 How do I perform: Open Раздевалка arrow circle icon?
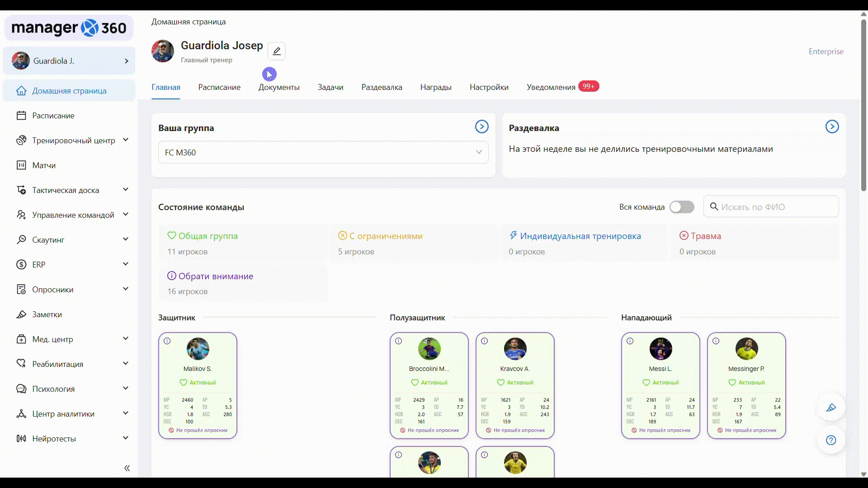click(x=832, y=127)
